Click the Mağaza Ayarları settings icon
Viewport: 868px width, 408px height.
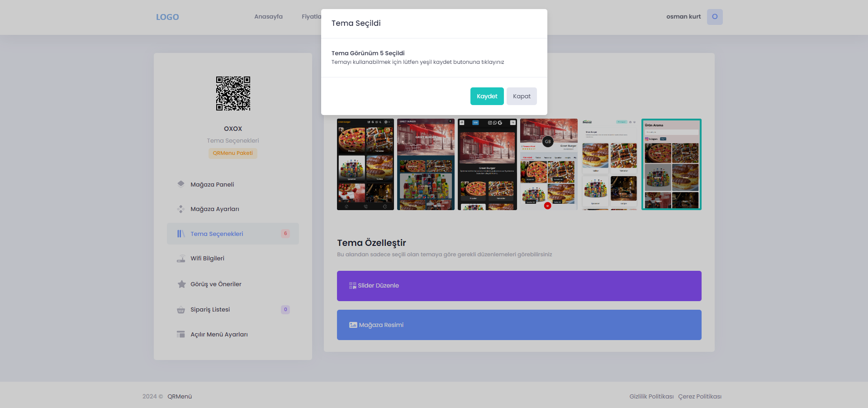[x=181, y=209]
